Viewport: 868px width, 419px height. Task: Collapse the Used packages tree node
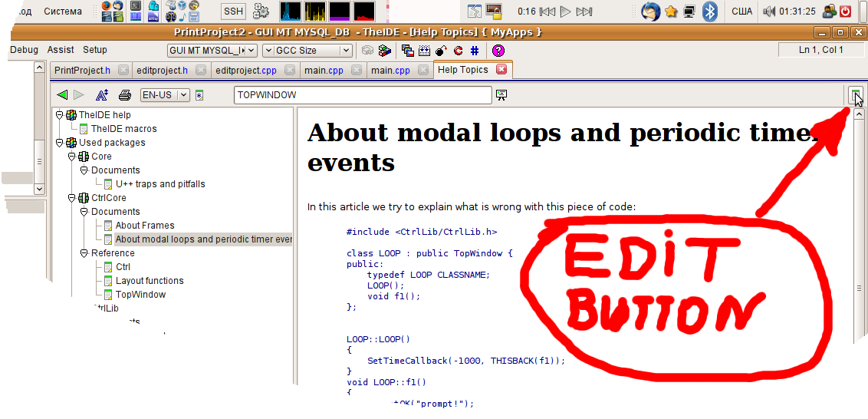[x=59, y=143]
